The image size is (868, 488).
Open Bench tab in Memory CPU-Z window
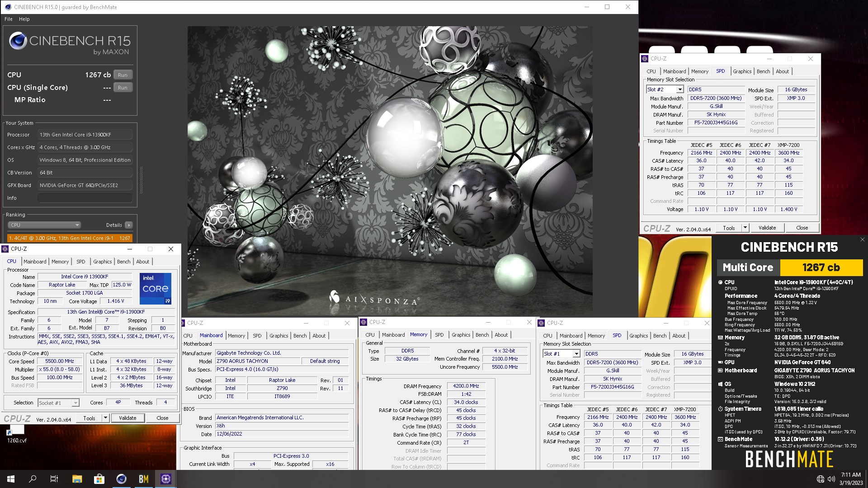482,335
